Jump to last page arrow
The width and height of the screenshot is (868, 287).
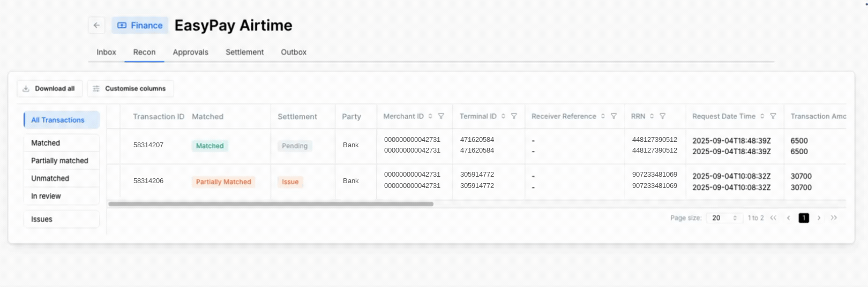coord(834,218)
